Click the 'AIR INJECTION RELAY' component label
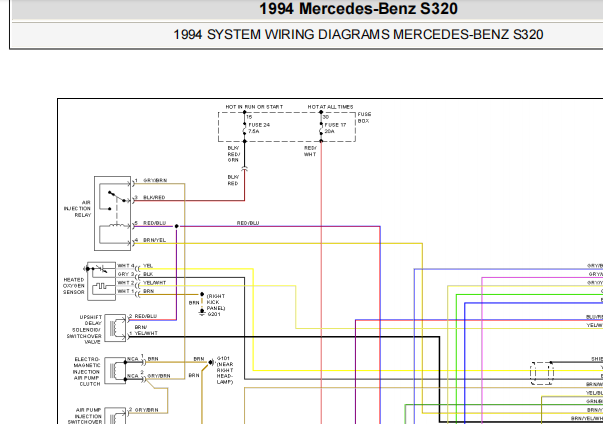The width and height of the screenshot is (603, 424). point(78,209)
